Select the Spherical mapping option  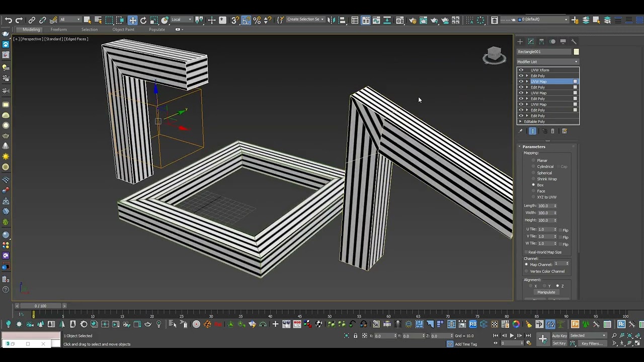pos(533,173)
